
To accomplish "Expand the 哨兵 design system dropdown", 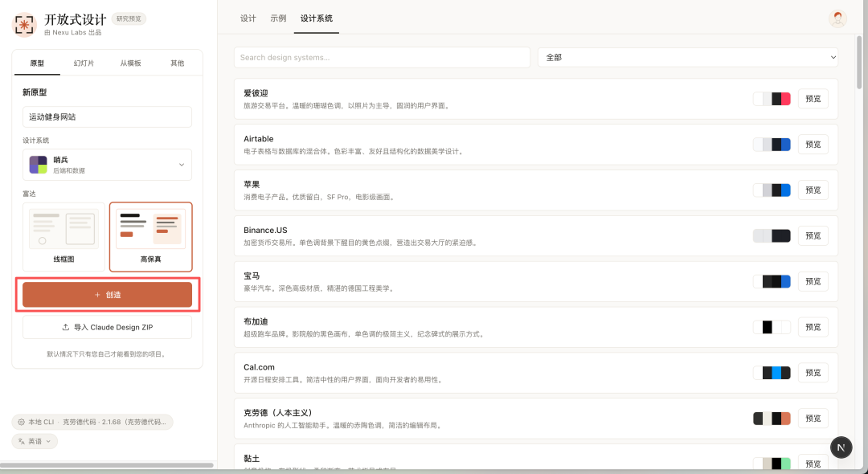I will click(108, 165).
